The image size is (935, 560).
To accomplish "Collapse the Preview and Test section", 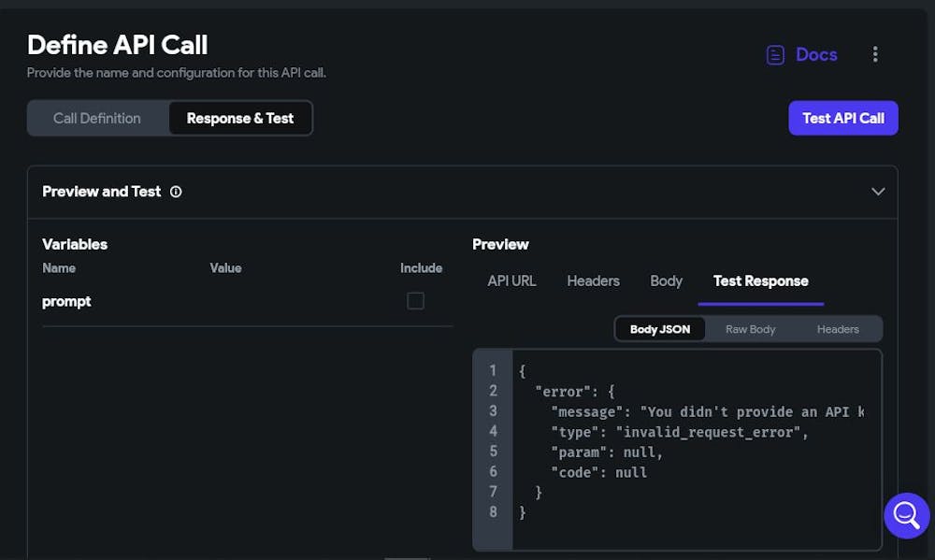I will pos(877,192).
